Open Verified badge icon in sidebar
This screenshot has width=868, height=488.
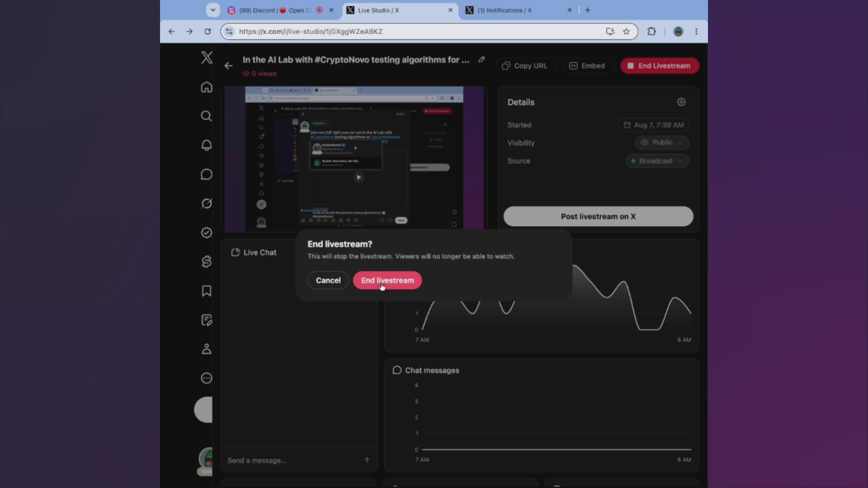coord(207,233)
